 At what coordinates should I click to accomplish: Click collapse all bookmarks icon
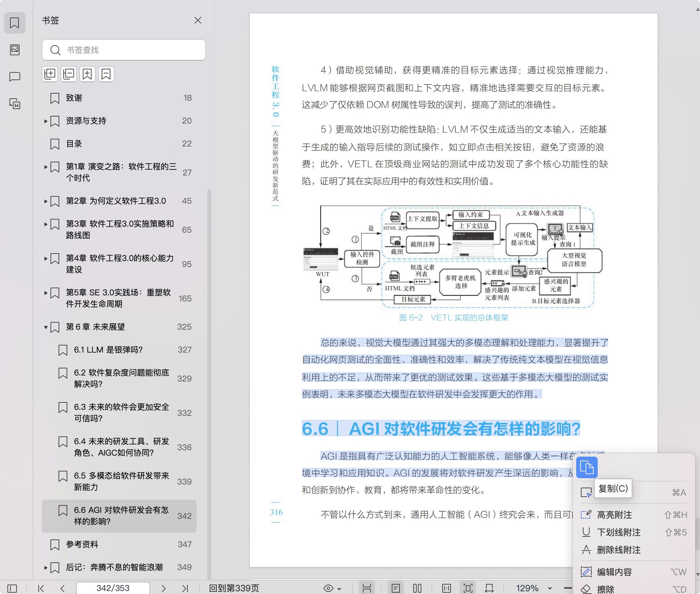click(69, 74)
